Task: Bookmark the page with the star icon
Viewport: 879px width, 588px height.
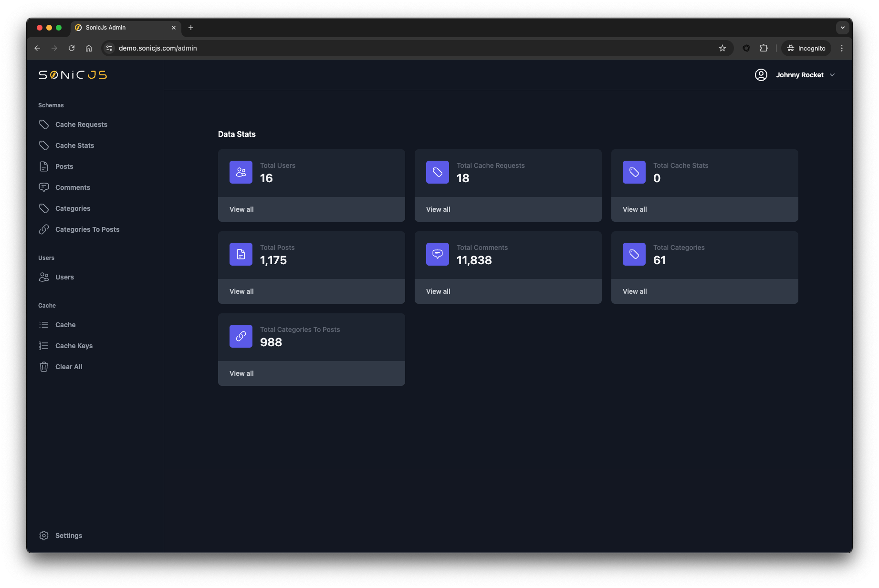Action: [x=722, y=48]
